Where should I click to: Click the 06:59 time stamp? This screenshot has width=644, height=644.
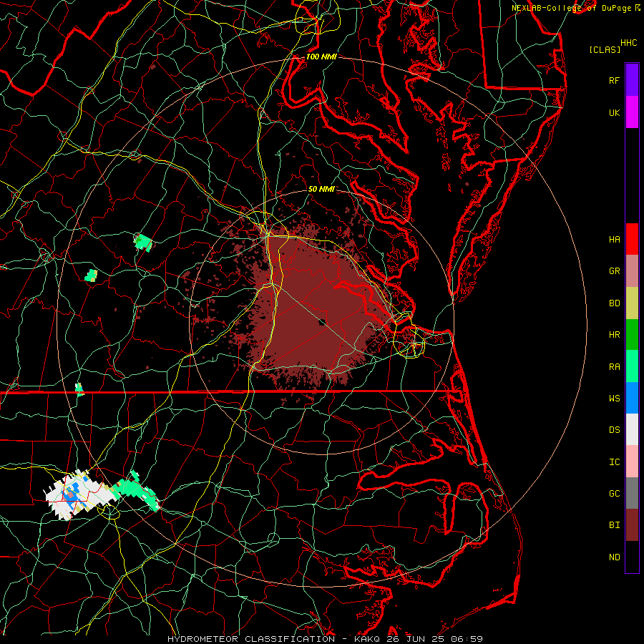[x=468, y=639]
